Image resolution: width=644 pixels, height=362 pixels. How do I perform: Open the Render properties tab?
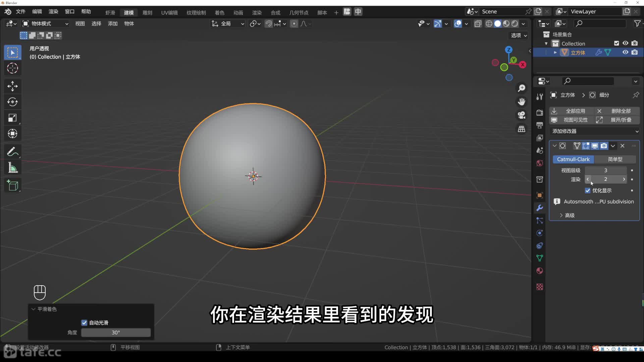(x=540, y=113)
